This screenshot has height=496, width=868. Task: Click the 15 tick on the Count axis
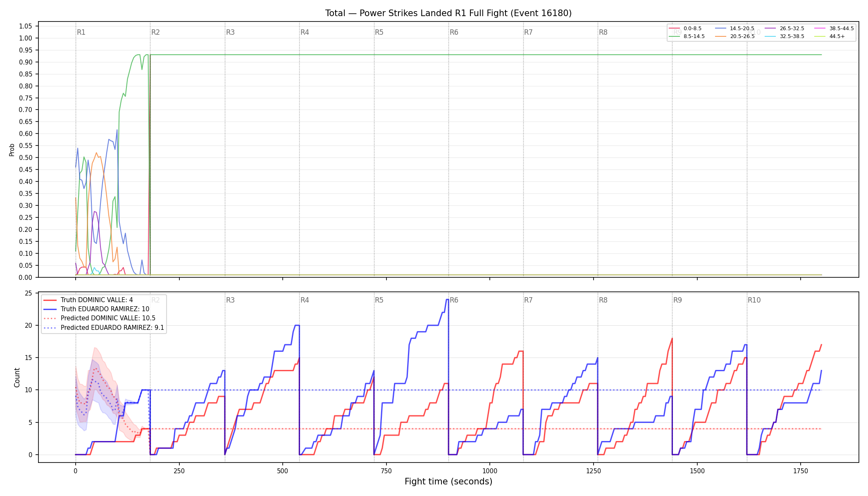[29, 358]
